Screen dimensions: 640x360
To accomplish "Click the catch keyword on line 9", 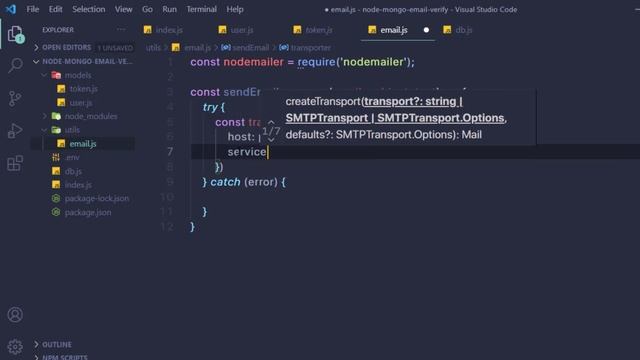I will (225, 182).
